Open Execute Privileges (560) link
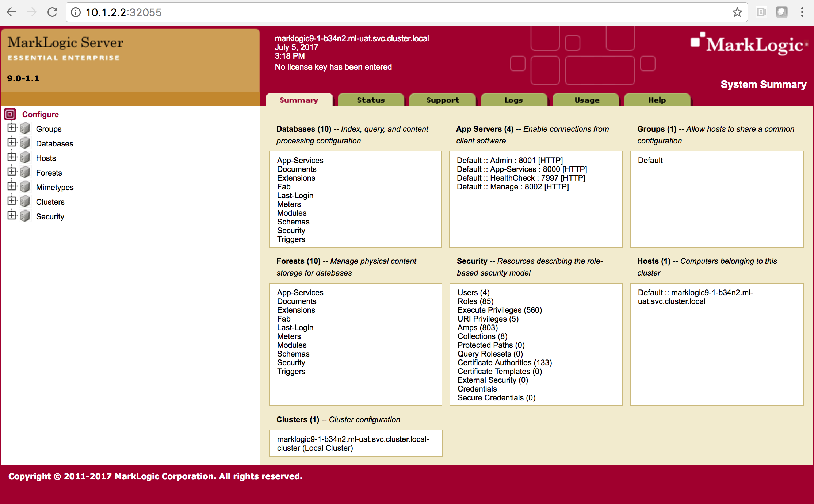Image resolution: width=814 pixels, height=504 pixels. point(500,310)
